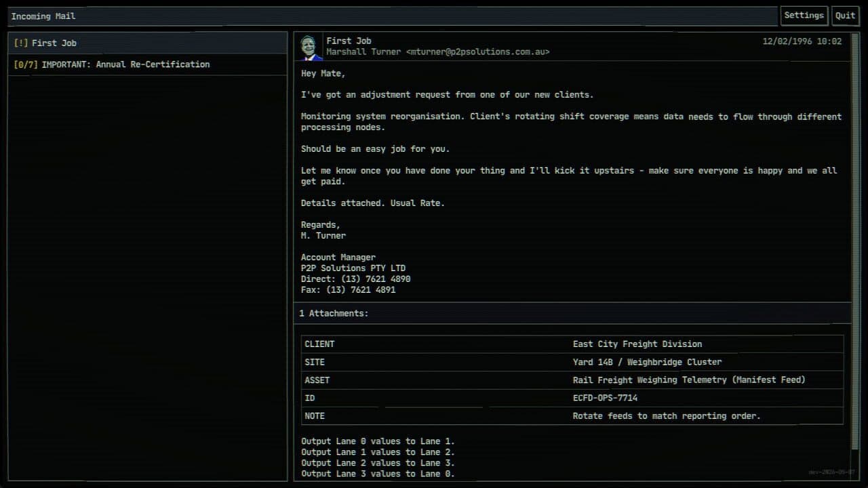Click the Direct: (13) 7621 4890 line
Screen dimensions: 868x488
click(356, 279)
